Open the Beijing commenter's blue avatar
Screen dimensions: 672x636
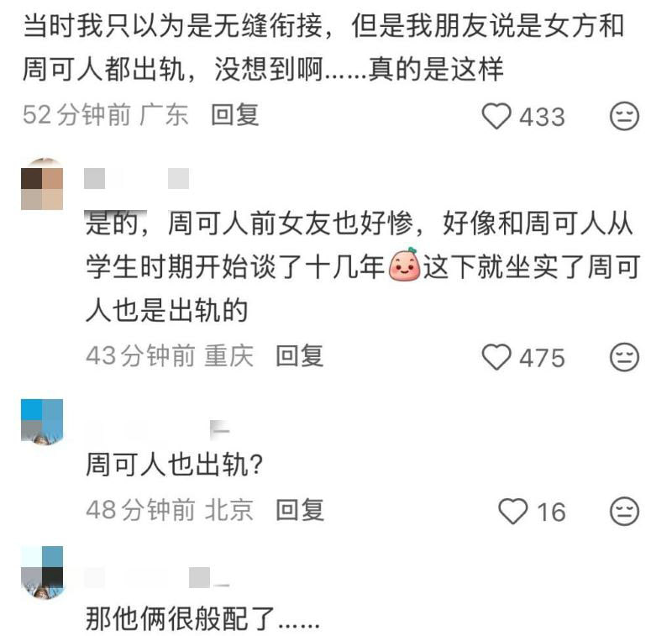tap(42, 422)
